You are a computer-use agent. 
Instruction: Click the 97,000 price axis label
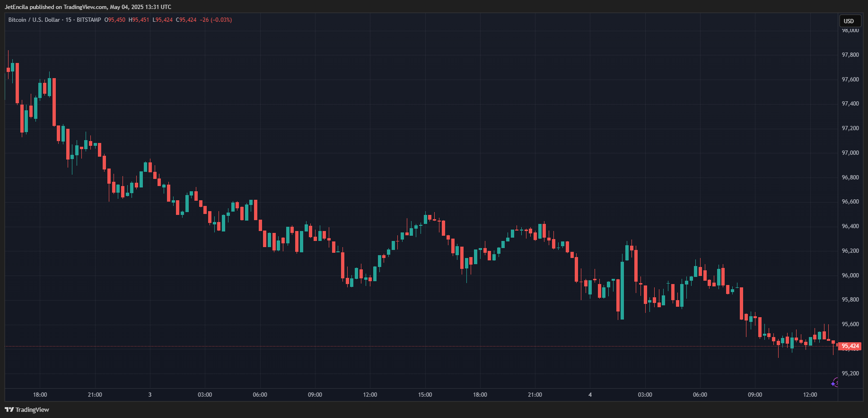pyautogui.click(x=850, y=153)
